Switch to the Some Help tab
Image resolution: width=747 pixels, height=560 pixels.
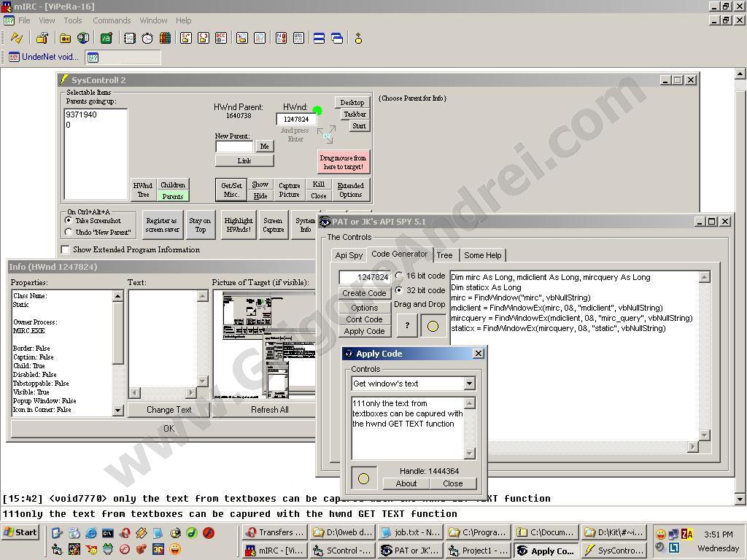pyautogui.click(x=483, y=255)
